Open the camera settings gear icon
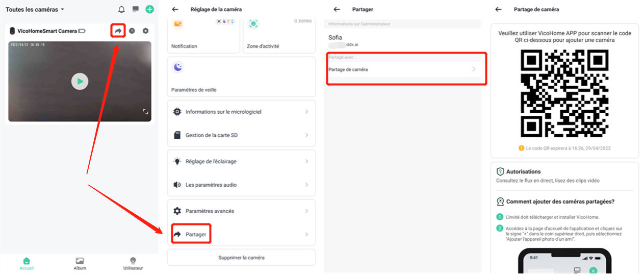644x276 pixels. (145, 31)
